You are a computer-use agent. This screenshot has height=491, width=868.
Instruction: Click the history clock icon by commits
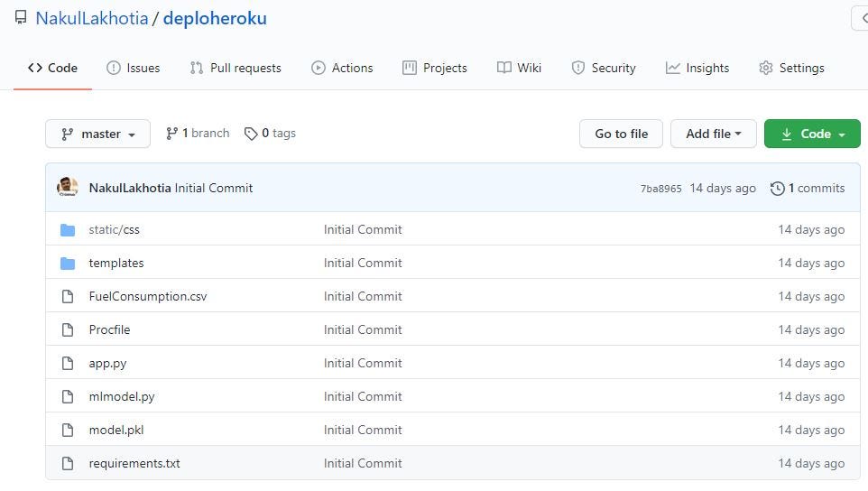[777, 189]
